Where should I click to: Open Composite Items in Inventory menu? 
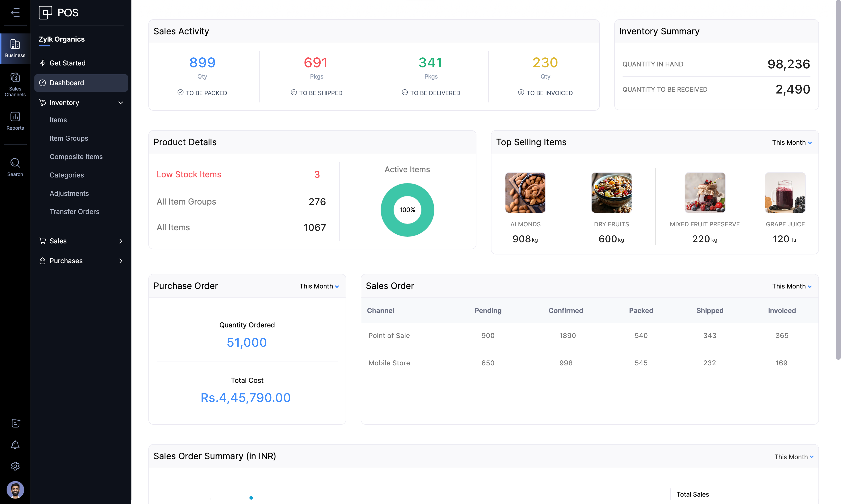[76, 157]
